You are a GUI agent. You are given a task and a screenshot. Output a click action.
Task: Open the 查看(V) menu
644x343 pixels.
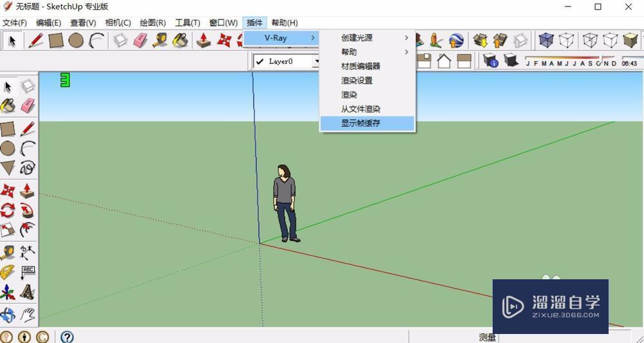click(x=83, y=23)
